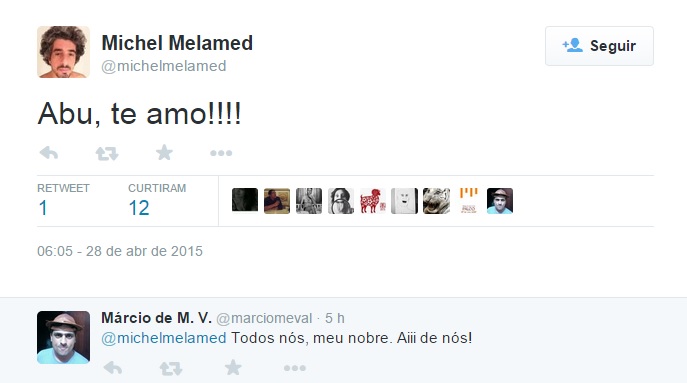
Task: Open the red sheep avatar in the likers row
Action: 373,201
